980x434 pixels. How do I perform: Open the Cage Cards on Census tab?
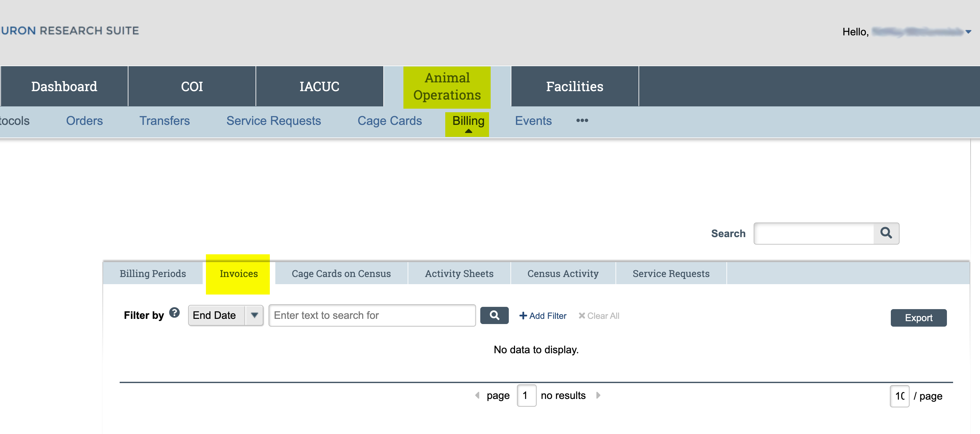[x=341, y=273]
